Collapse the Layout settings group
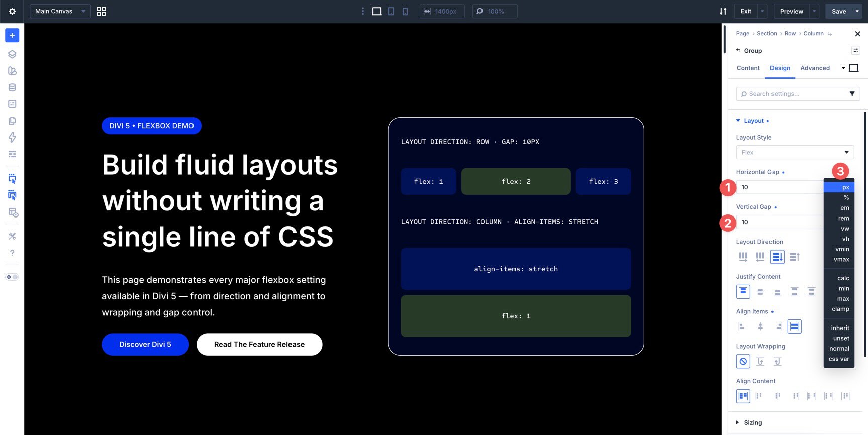 (753, 121)
